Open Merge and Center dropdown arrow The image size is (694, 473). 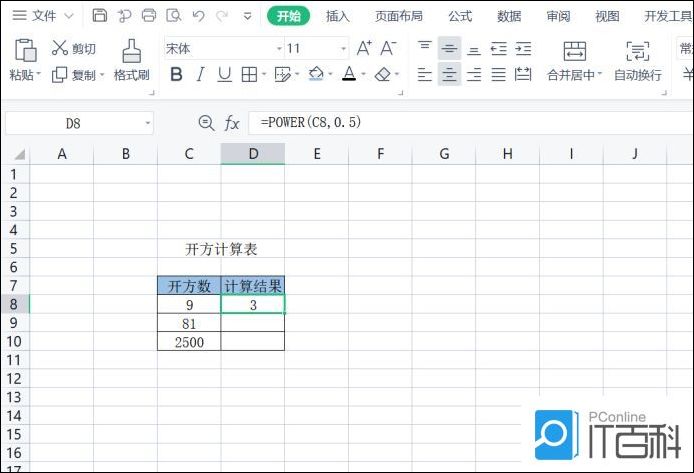[x=600, y=73]
